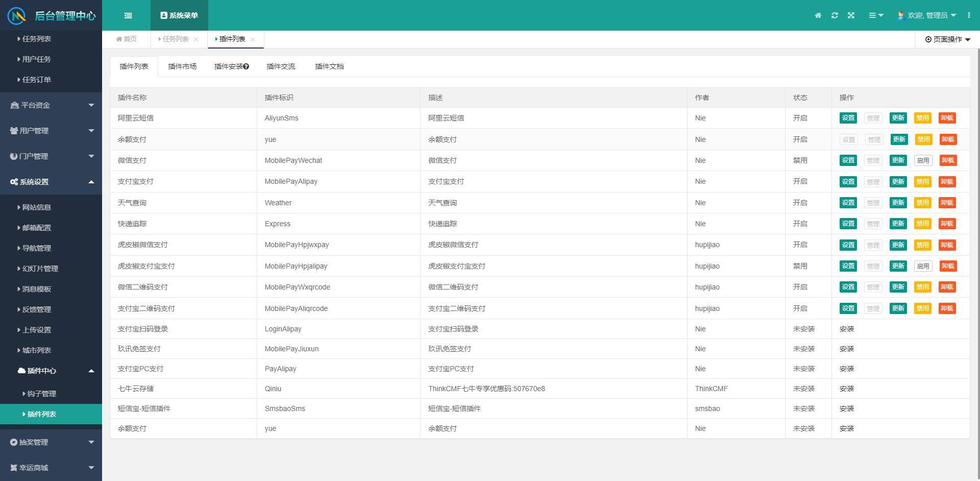
Task: Switch to the 首页 page tab
Action: [x=126, y=39]
